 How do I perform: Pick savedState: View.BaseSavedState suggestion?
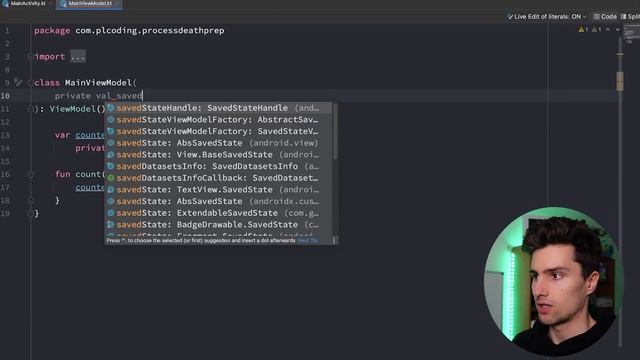pyautogui.click(x=219, y=155)
